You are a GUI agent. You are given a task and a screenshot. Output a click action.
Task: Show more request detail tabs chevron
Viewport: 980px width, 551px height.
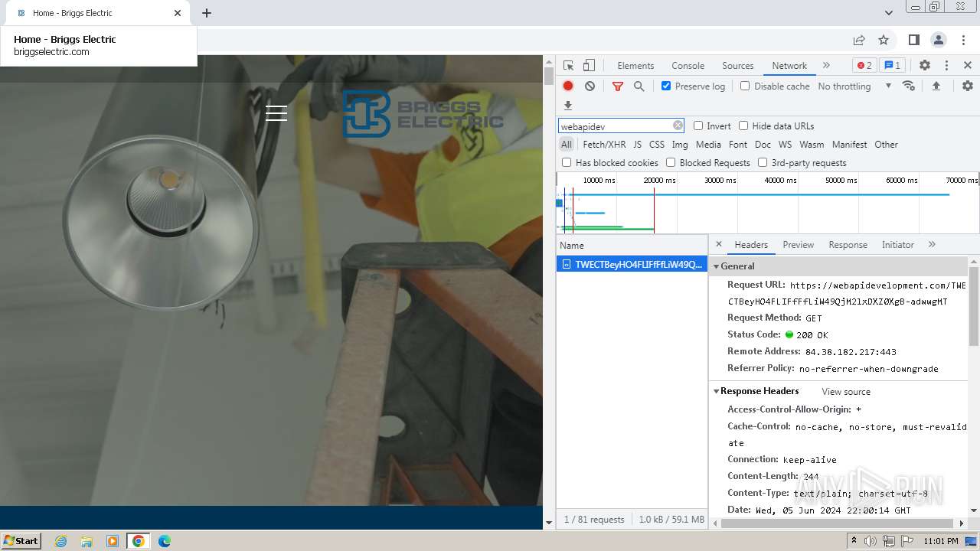tap(932, 244)
